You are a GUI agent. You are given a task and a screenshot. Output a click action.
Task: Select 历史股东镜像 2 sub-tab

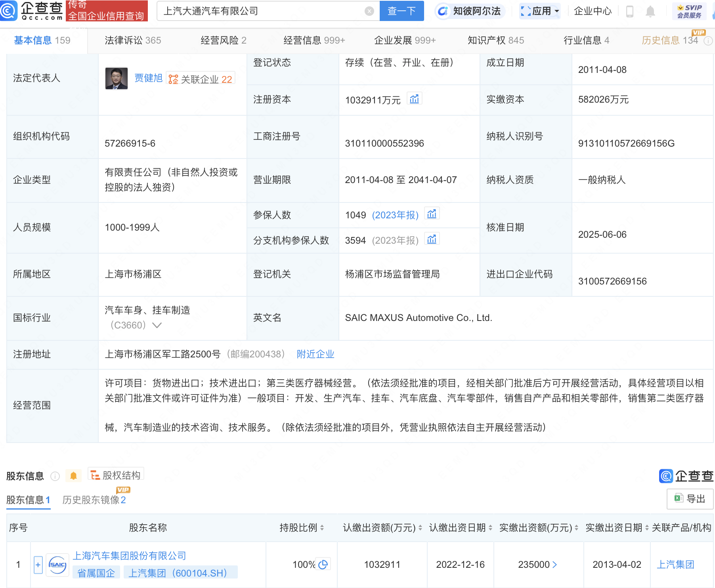pyautogui.click(x=94, y=500)
